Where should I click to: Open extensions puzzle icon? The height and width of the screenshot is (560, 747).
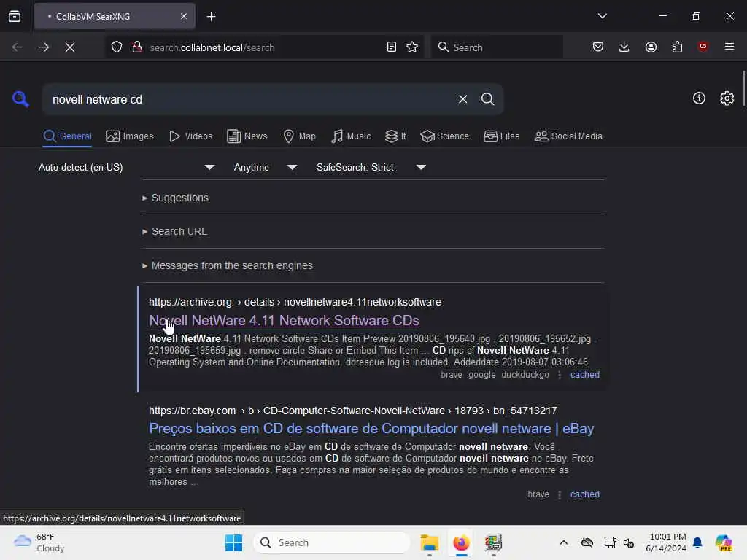point(677,47)
